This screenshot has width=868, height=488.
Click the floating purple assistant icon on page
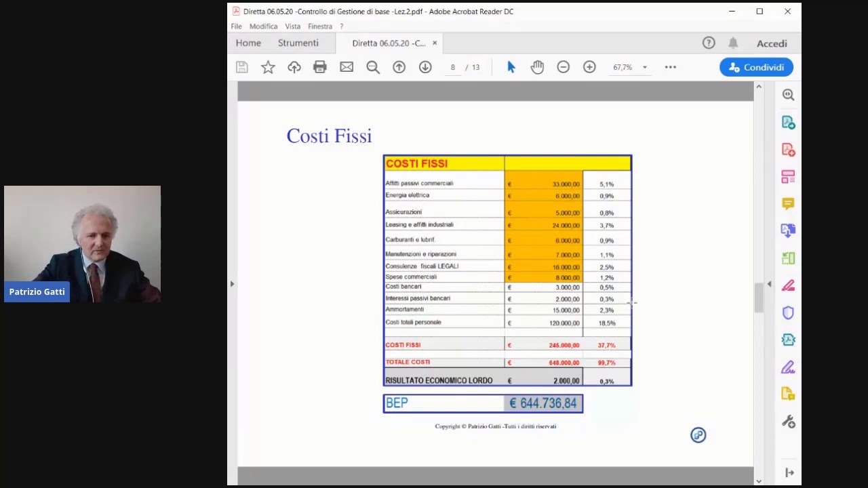[698, 435]
